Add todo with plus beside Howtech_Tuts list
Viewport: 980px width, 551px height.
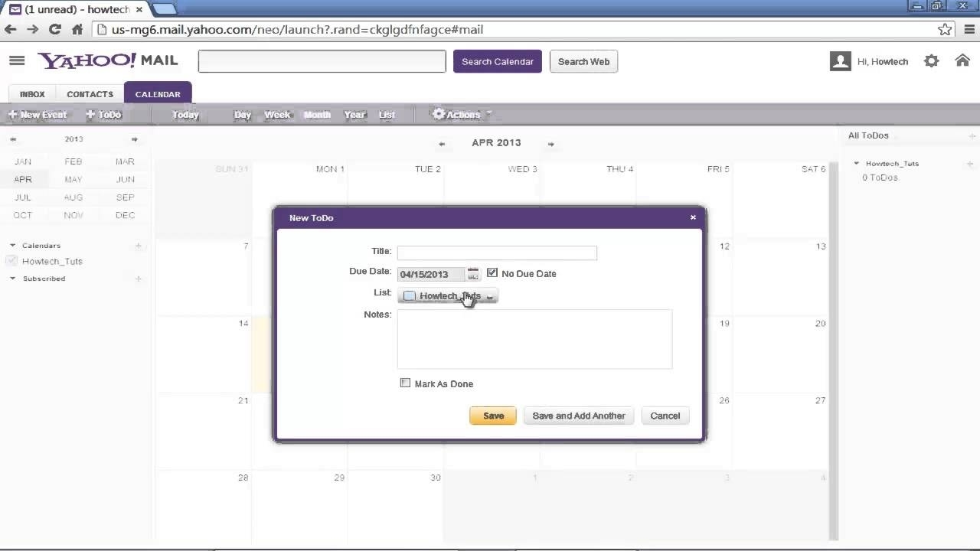click(x=970, y=164)
